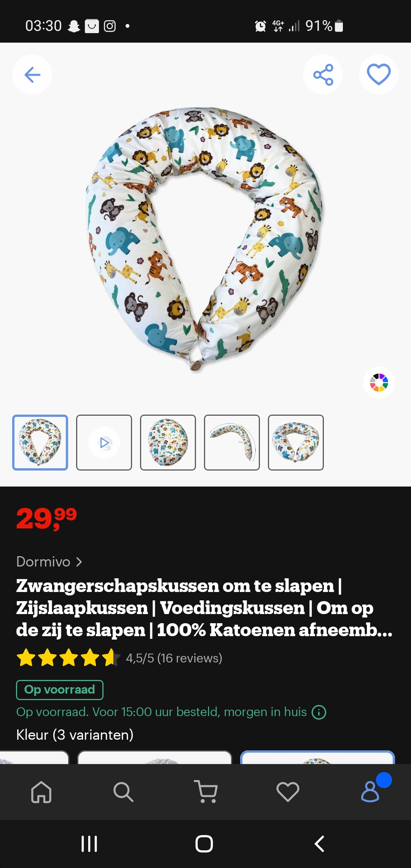Screen dimensions: 411x868
Task: Expand the Dormivo chevron arrow
Action: (x=79, y=562)
